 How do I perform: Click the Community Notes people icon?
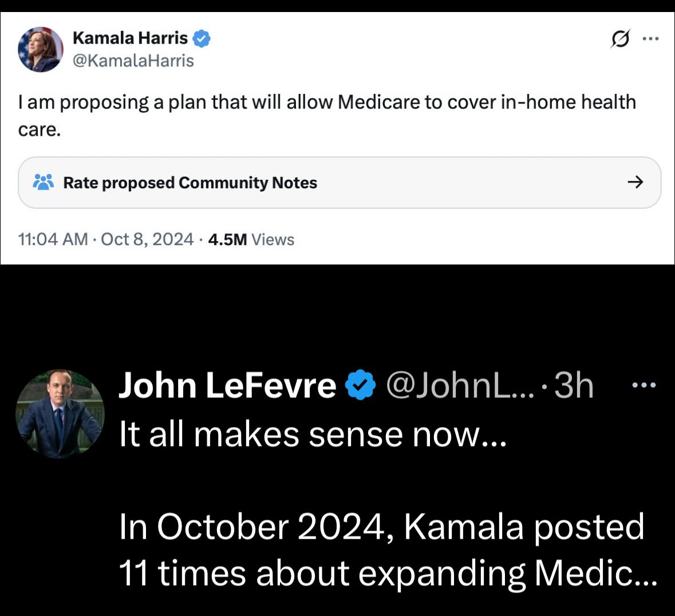coord(44,182)
